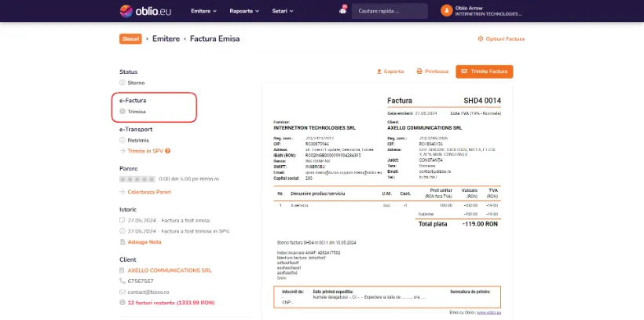The height and width of the screenshot is (320, 644).
Task: Click the email envelope icon in Client section
Action: click(x=122, y=292)
